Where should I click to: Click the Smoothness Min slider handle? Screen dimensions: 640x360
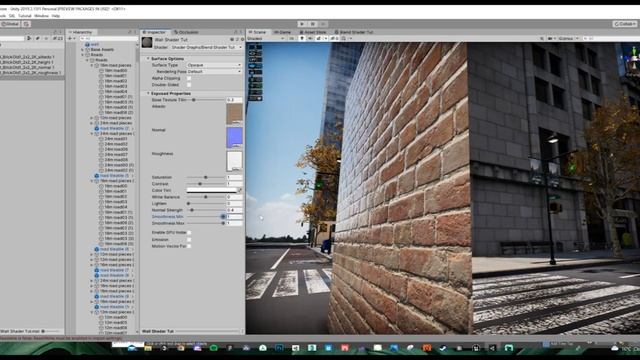pyautogui.click(x=223, y=217)
